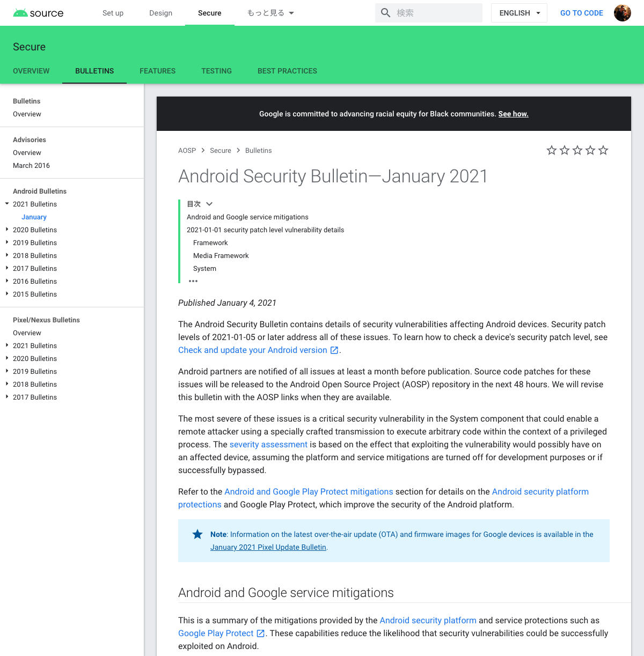The image size is (644, 656).
Task: Open the もっと見る dropdown menu
Action: pos(270,13)
